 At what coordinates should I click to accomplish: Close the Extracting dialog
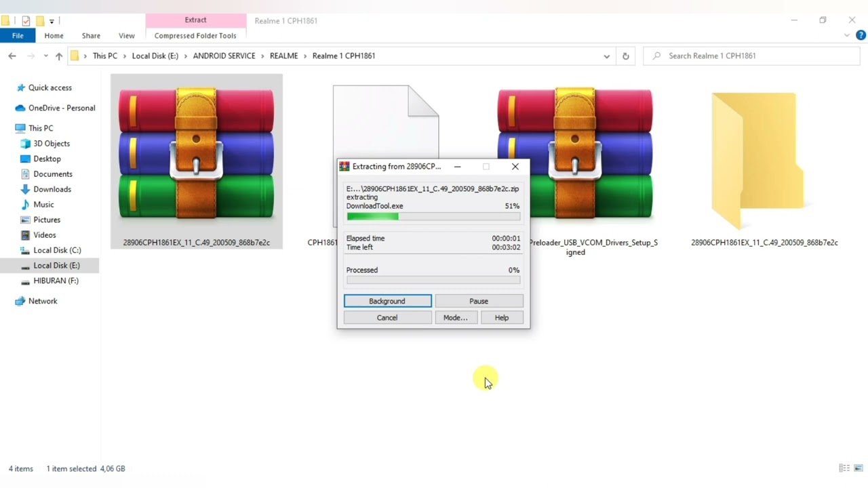(515, 166)
